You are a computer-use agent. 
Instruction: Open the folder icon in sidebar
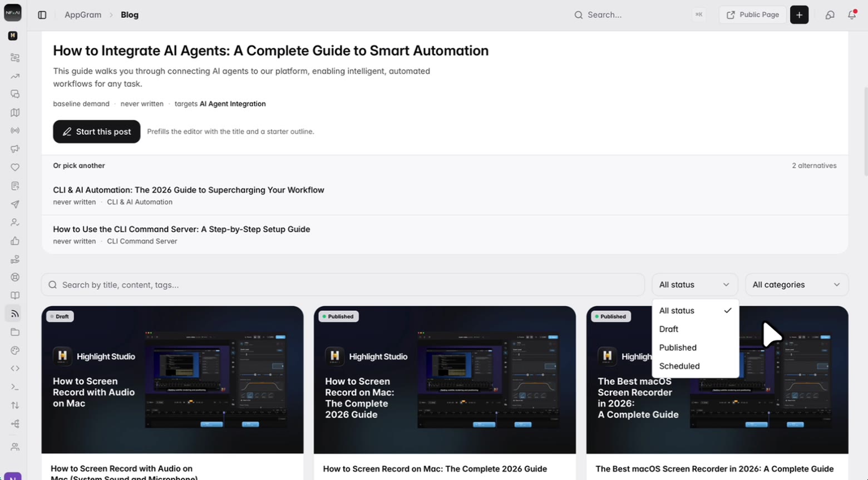pyautogui.click(x=15, y=332)
